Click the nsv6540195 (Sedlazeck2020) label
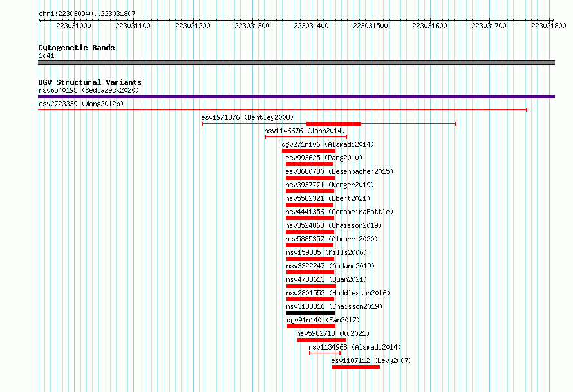This screenshot has height=392, width=573. [89, 90]
